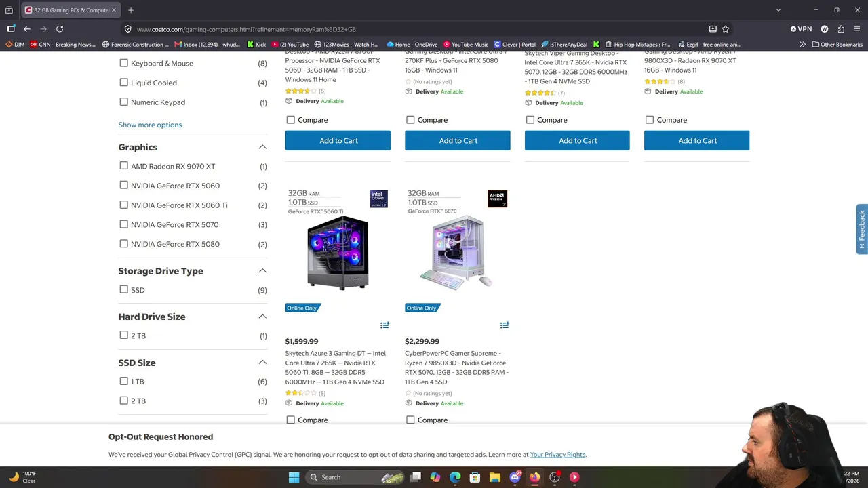Viewport: 868px width, 488px height.
Task: Open the list all tabs dropdown
Action: (778, 10)
